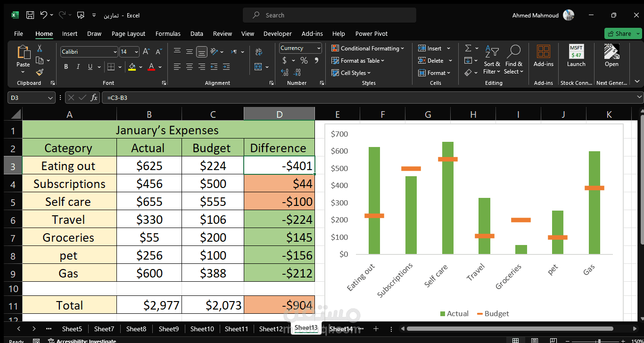Open the Calibri font name dropdown
The width and height of the screenshot is (644, 343).
pyautogui.click(x=115, y=52)
